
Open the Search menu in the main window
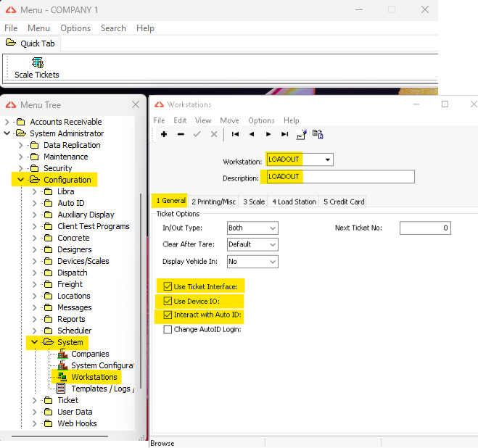[113, 28]
